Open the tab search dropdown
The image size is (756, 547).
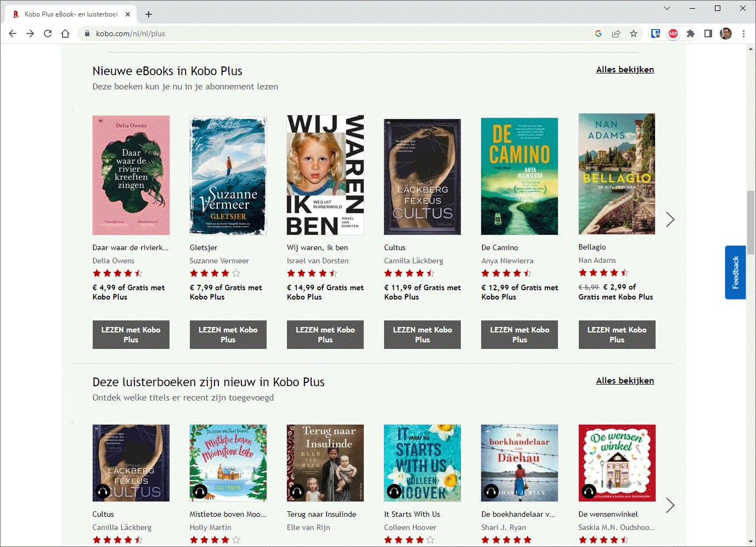[x=667, y=8]
